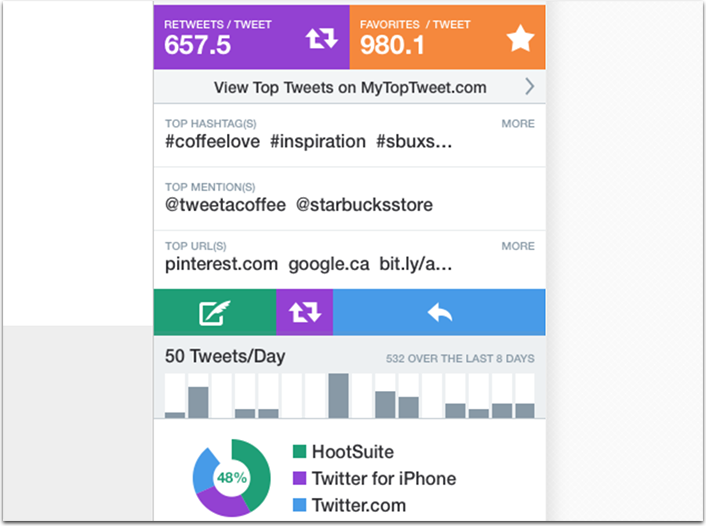
Task: Click the purple Twitter for iPhone legend square
Action: click(x=300, y=479)
